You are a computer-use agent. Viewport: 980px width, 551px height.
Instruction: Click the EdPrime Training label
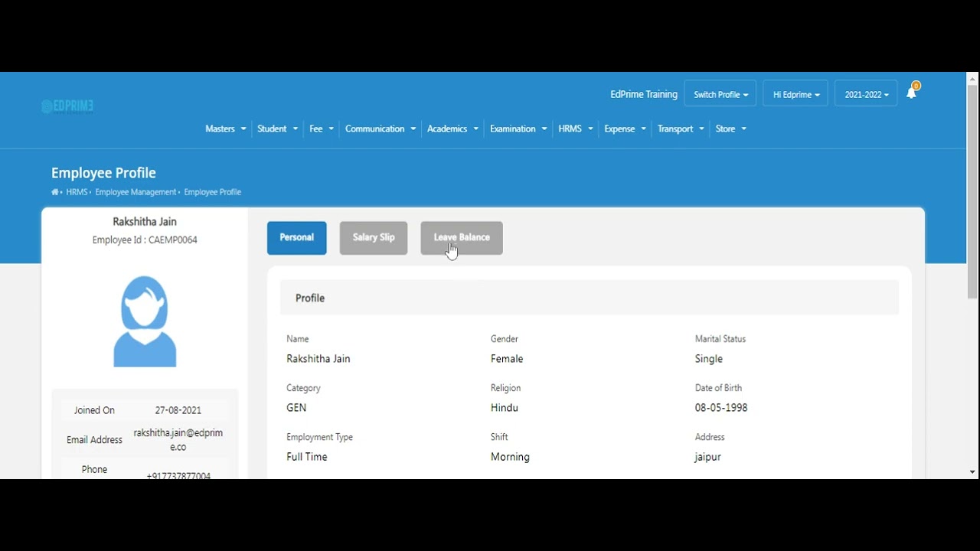(644, 94)
